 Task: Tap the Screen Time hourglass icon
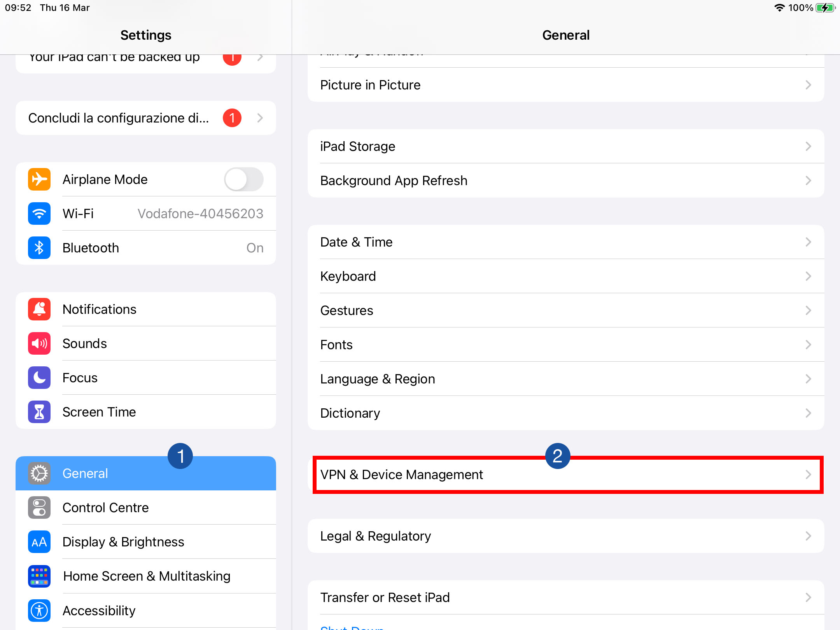(39, 412)
